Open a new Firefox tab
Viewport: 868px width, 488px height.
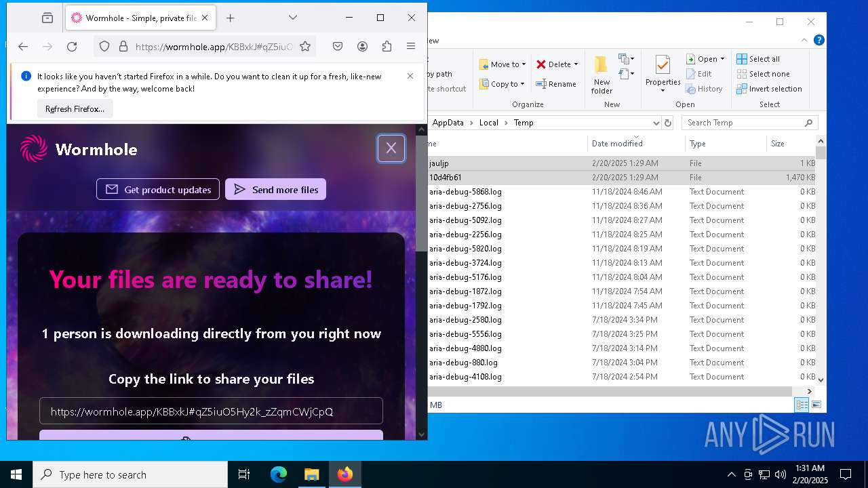point(230,18)
